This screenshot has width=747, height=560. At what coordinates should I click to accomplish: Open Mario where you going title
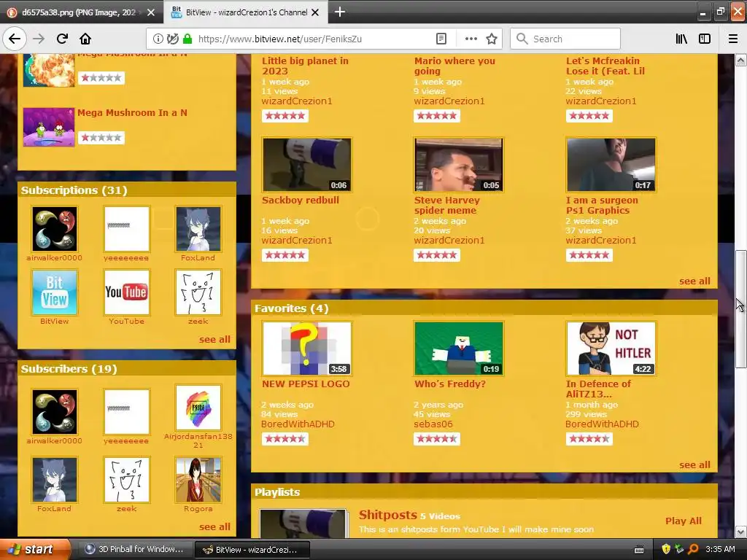point(454,66)
